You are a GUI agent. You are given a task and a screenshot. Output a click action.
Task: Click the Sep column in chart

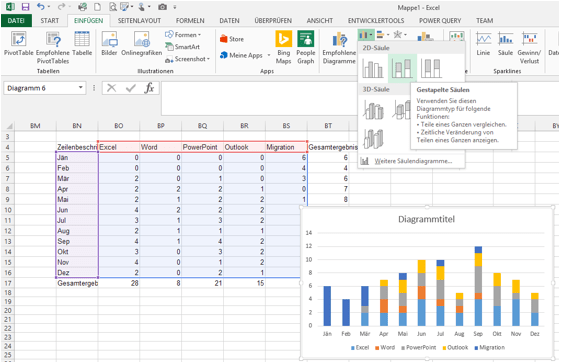coord(478,286)
